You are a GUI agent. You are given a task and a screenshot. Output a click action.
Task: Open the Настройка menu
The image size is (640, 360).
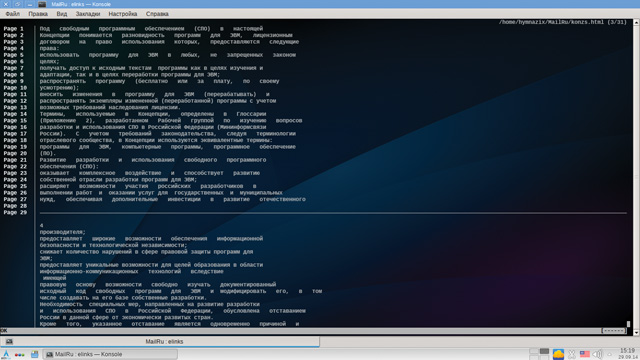click(122, 14)
